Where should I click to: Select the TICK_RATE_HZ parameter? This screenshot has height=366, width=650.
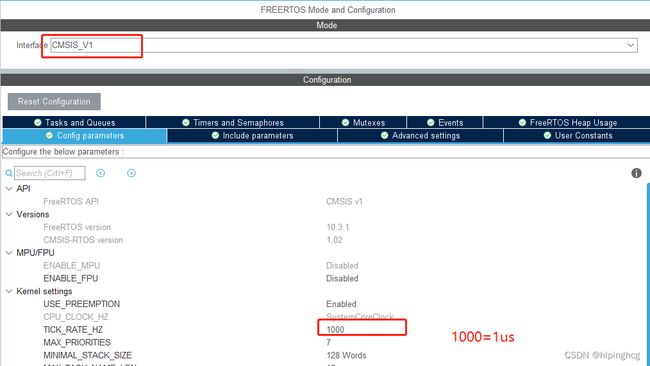coord(73,330)
